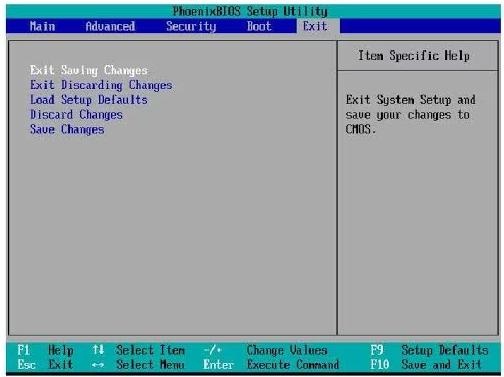Screen dimensions: 504x377
Task: Click the left-right arrows Select Menu hint
Action: pyautogui.click(x=138, y=364)
